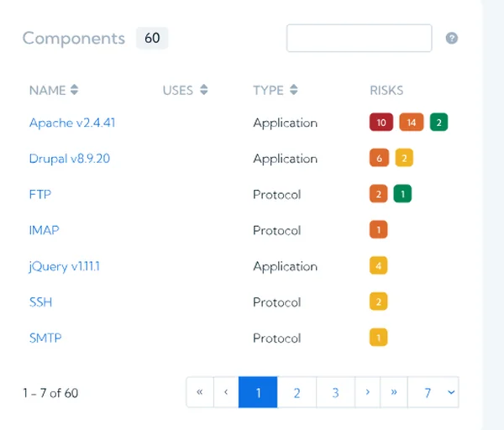Open the Apache v2.4.41 component link
504x430 pixels.
pos(72,123)
